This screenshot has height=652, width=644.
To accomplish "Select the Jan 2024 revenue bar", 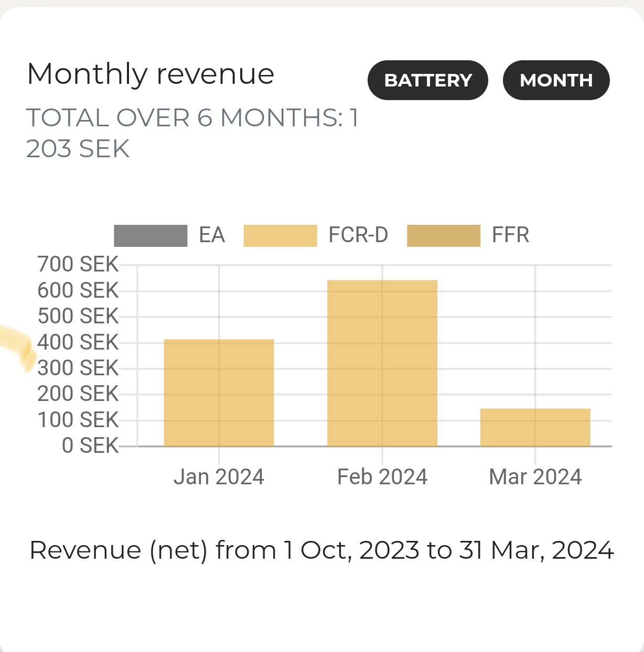I will (x=219, y=393).
